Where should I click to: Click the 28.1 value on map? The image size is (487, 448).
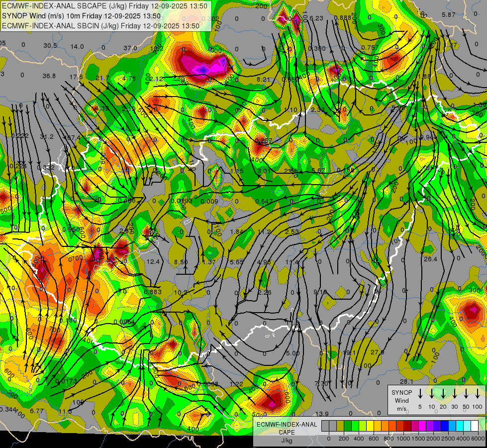tap(406, 381)
